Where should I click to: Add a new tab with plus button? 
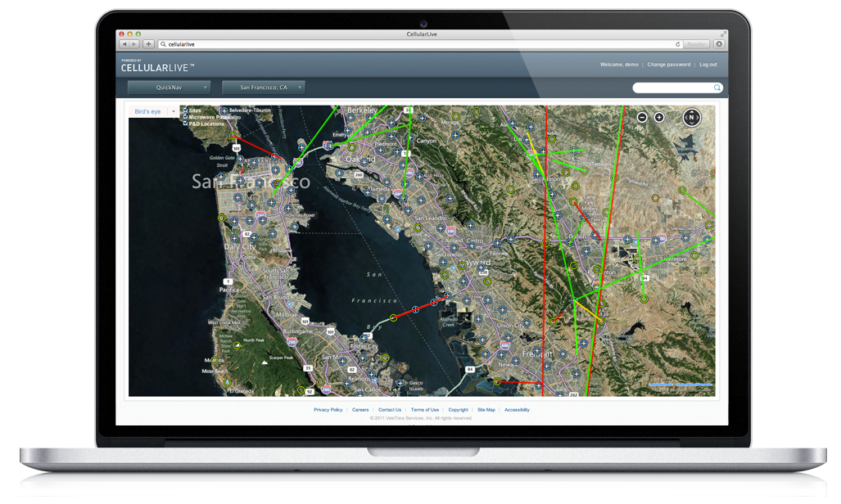click(148, 44)
